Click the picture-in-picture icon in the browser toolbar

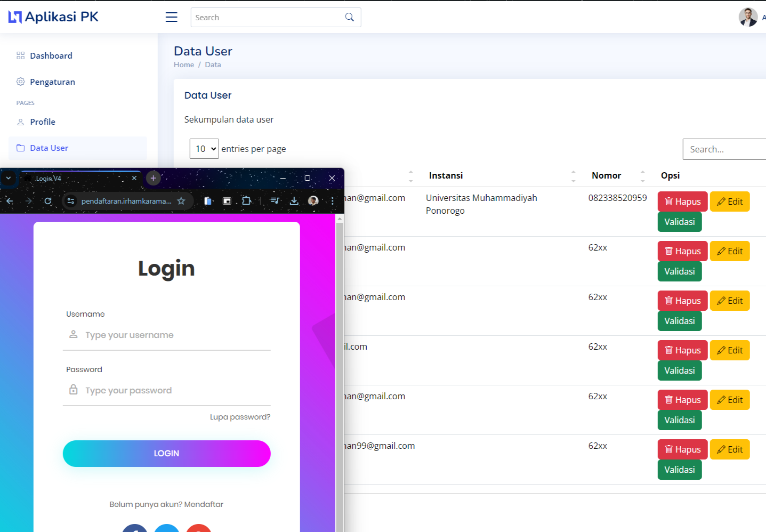pyautogui.click(x=227, y=201)
